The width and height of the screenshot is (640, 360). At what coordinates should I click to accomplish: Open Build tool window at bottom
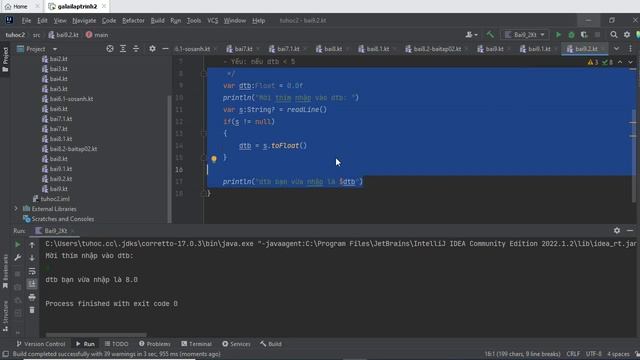(x=271, y=344)
